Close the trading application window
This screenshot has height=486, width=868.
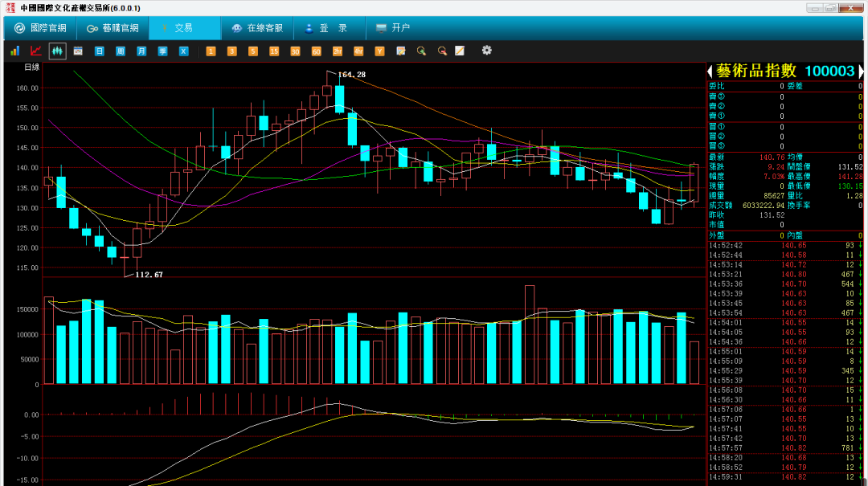(851, 8)
